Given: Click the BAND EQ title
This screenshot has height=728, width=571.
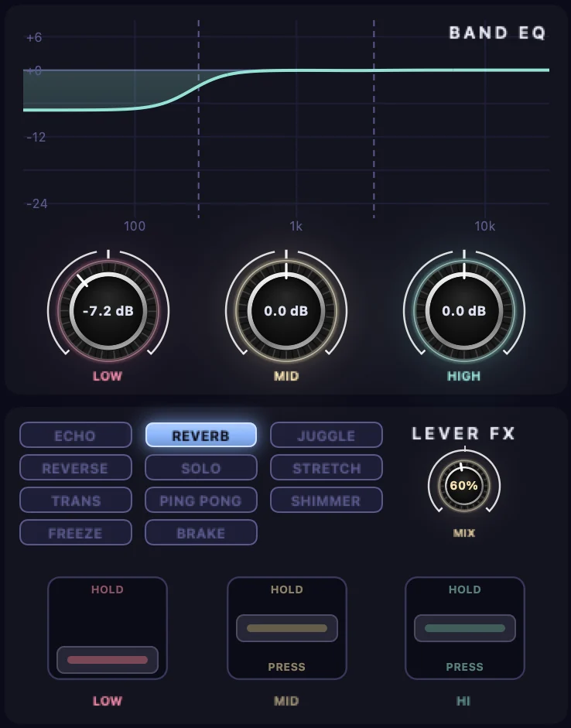Looking at the screenshot, I should [x=497, y=33].
